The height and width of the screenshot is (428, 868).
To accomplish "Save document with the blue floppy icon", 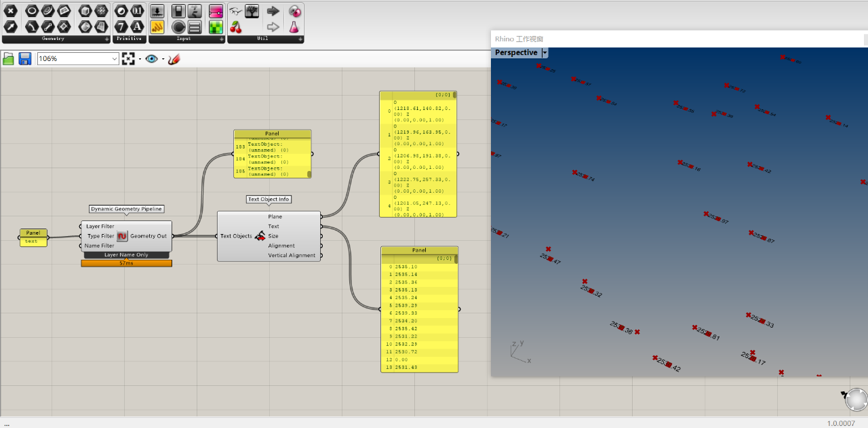I will (x=25, y=59).
